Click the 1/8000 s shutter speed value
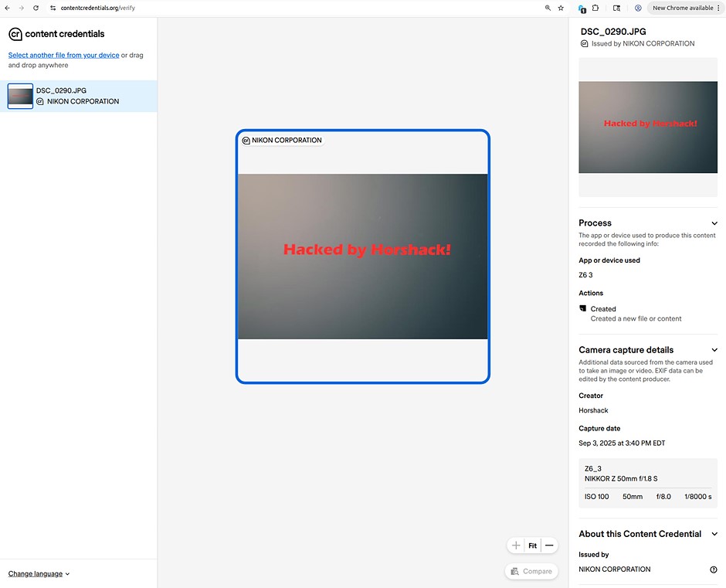This screenshot has width=726, height=588. pyautogui.click(x=697, y=497)
